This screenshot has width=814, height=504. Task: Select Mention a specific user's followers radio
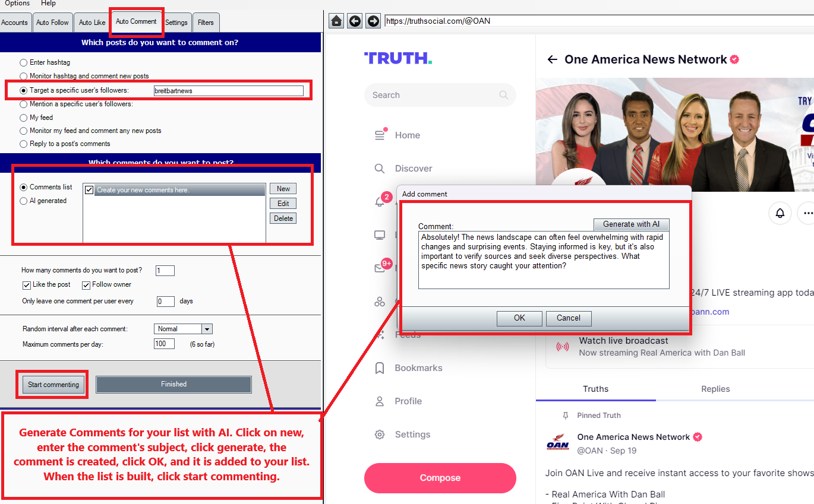tap(24, 104)
